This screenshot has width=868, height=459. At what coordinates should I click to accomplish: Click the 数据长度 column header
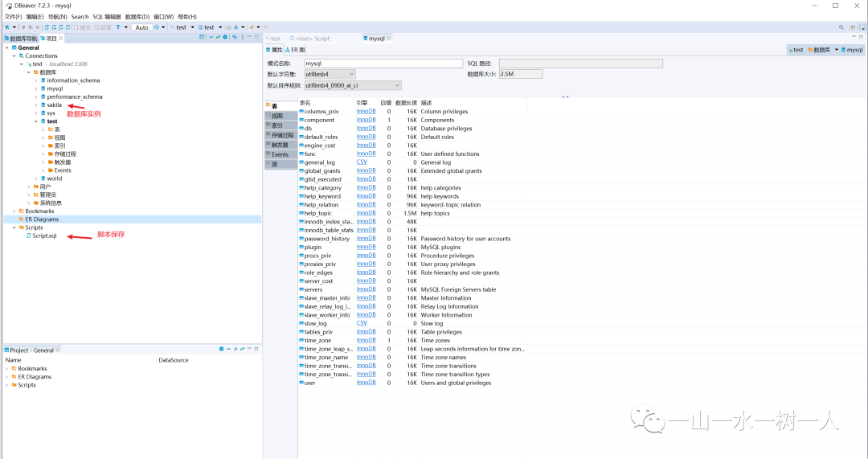(x=406, y=103)
